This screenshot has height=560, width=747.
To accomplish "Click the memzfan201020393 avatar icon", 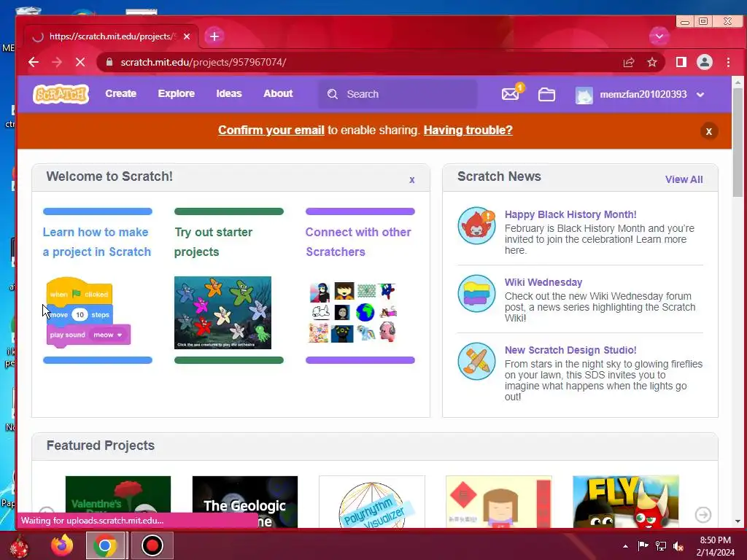I will click(584, 95).
